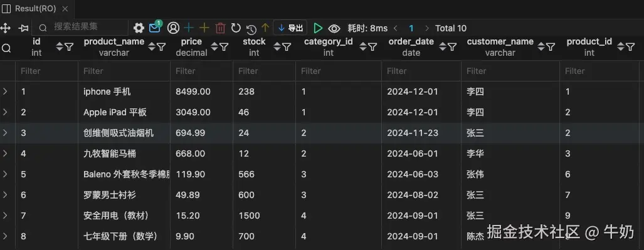Expand row 8 七年级下册（数学）

(x=5, y=236)
